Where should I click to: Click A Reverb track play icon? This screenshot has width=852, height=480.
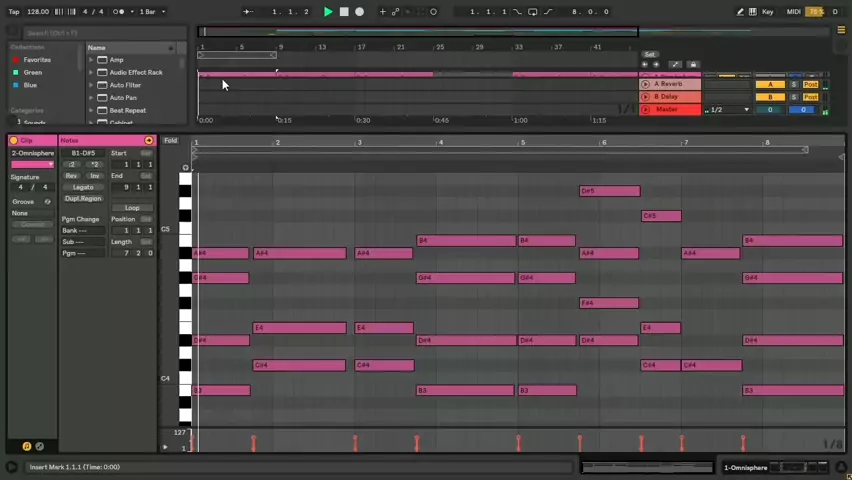click(646, 84)
